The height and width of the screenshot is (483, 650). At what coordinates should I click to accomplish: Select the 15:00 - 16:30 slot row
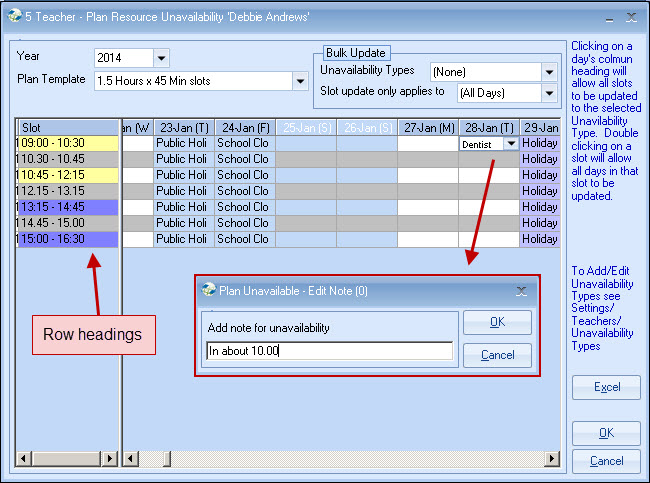[67, 239]
